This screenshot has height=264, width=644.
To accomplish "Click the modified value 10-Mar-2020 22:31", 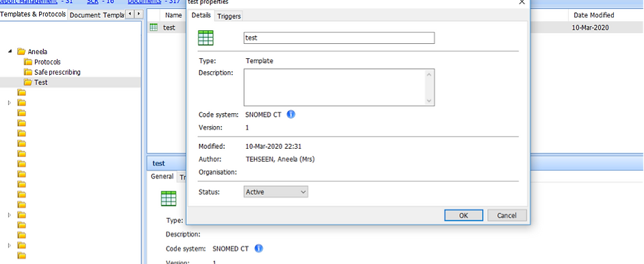I will [x=273, y=146].
